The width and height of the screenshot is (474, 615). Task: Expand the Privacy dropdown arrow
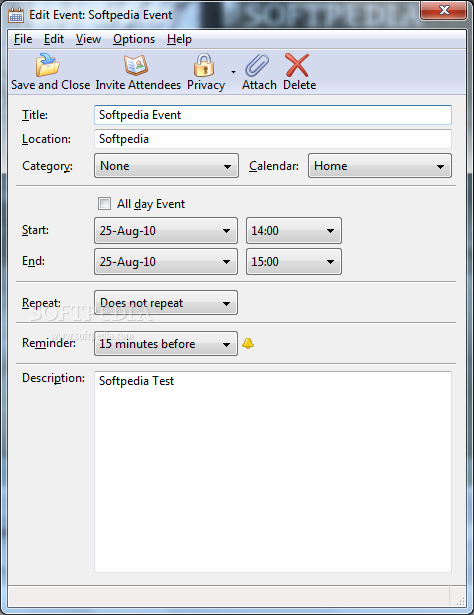pos(233,72)
